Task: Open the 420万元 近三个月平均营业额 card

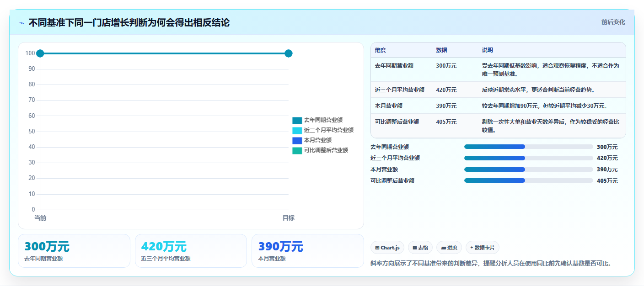Action: pyautogui.click(x=191, y=251)
